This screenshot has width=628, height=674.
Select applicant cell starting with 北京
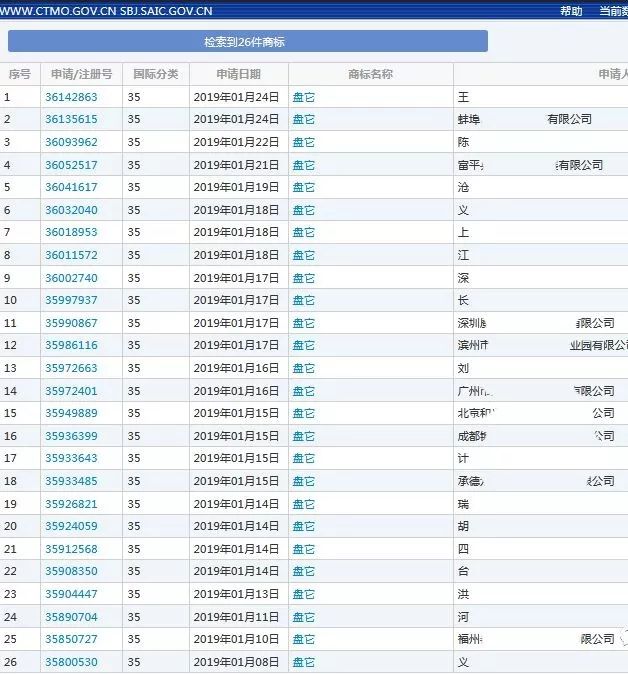click(541, 413)
